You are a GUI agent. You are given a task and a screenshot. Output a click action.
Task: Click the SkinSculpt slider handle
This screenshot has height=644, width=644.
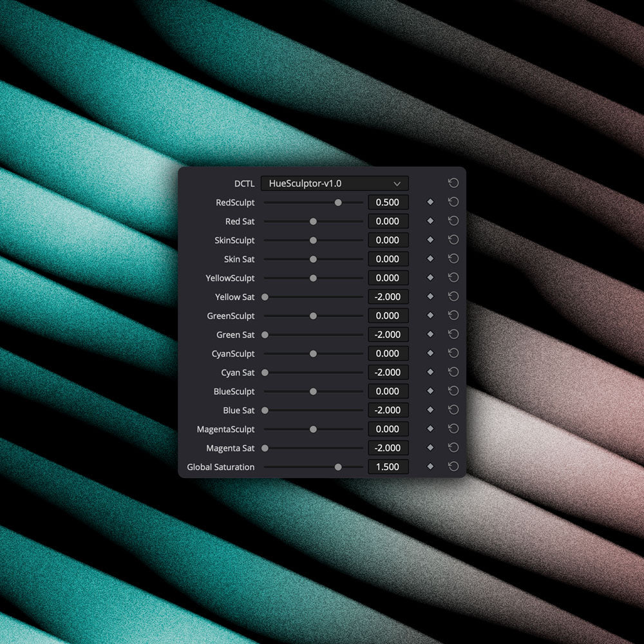click(314, 240)
